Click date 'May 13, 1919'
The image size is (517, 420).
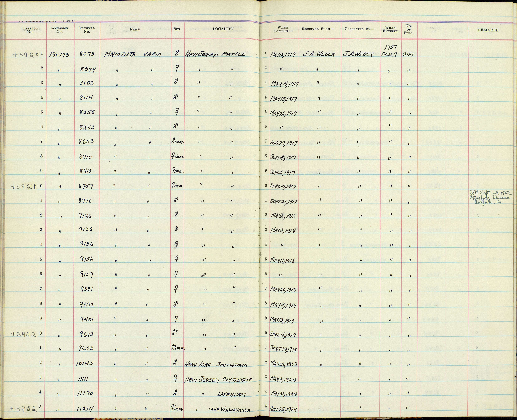(x=282, y=320)
